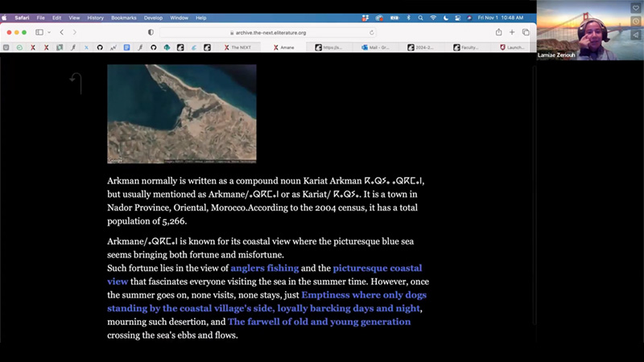Open the green circle pinned tab

click(19, 47)
